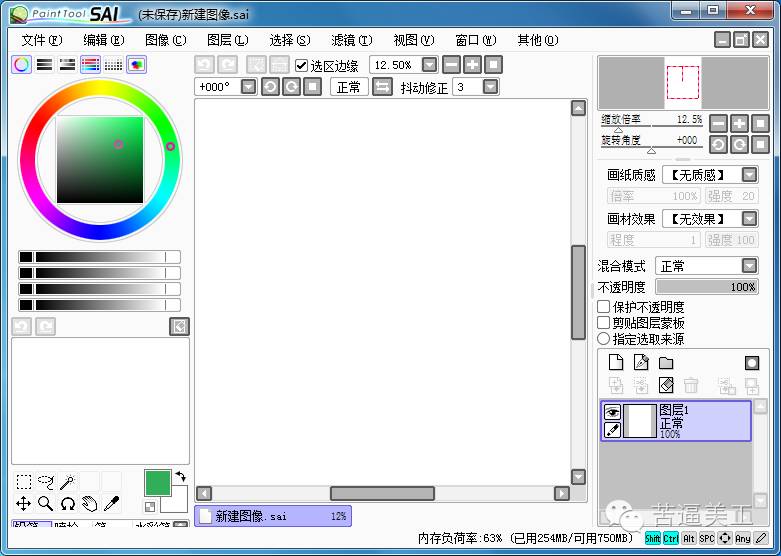The height and width of the screenshot is (556, 781).
Task: Select the lasso selection tool
Action: point(46,482)
